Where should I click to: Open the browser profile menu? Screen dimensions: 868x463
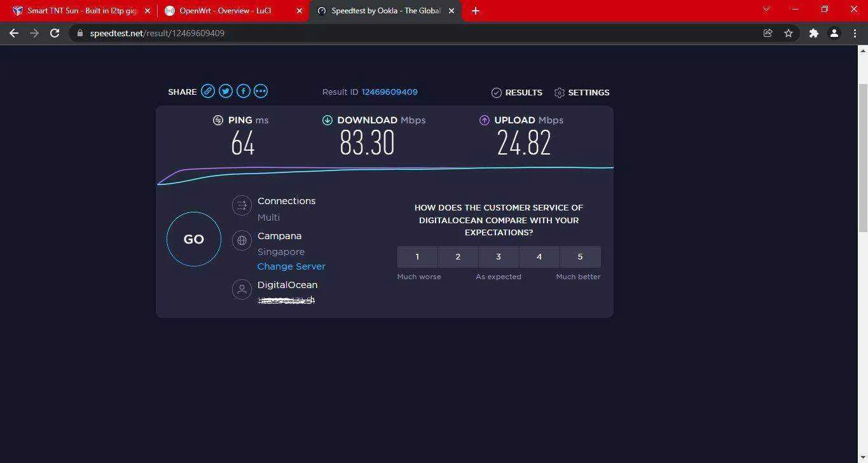coord(834,33)
